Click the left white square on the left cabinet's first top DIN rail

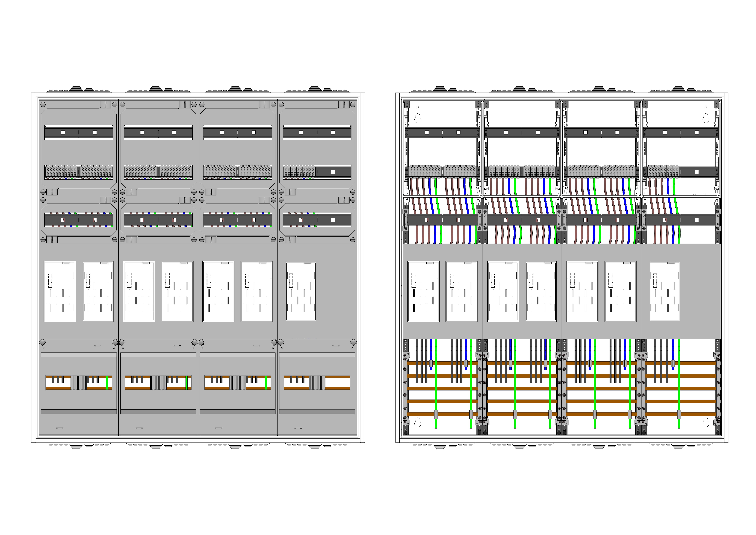point(63,132)
